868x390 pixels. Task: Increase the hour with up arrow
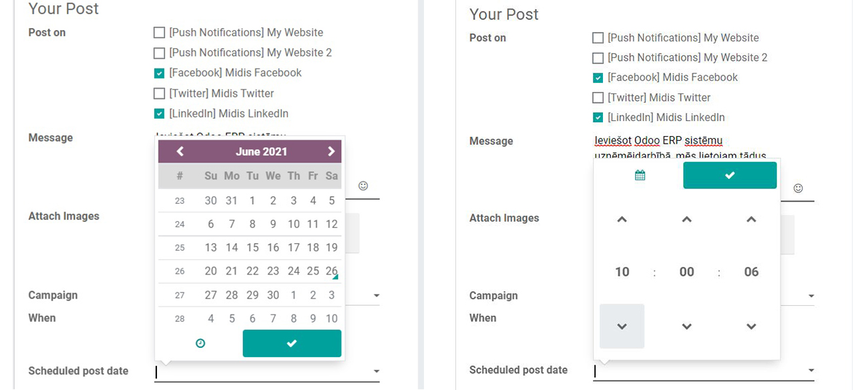pyautogui.click(x=622, y=219)
